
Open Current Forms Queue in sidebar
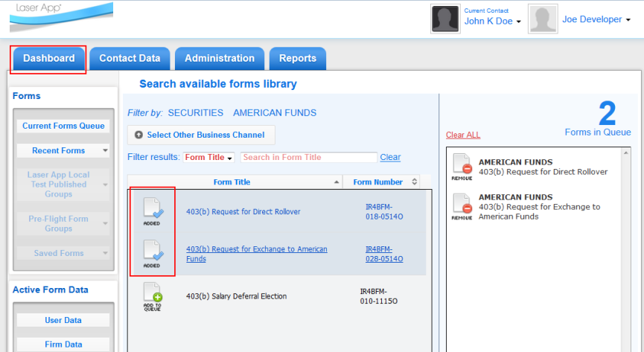(x=63, y=126)
